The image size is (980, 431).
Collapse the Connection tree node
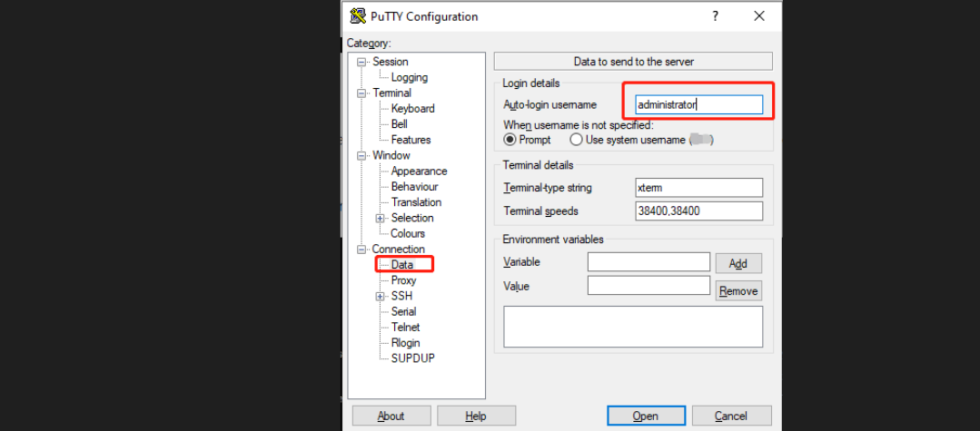(x=361, y=250)
